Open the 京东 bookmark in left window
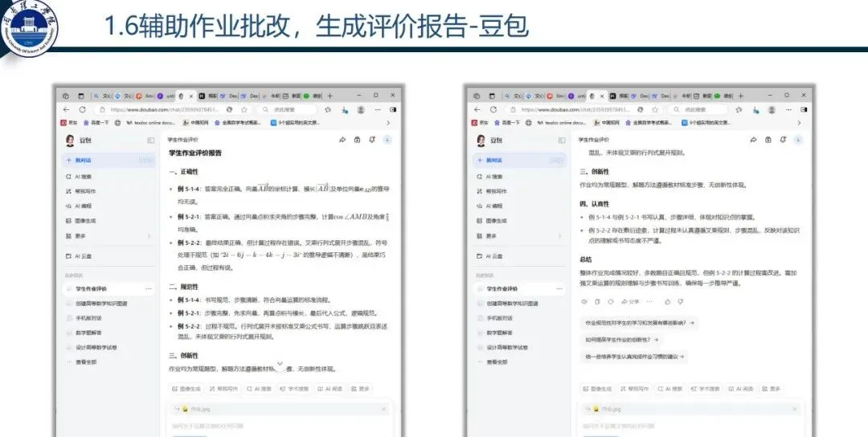868x437 pixels. (x=69, y=123)
